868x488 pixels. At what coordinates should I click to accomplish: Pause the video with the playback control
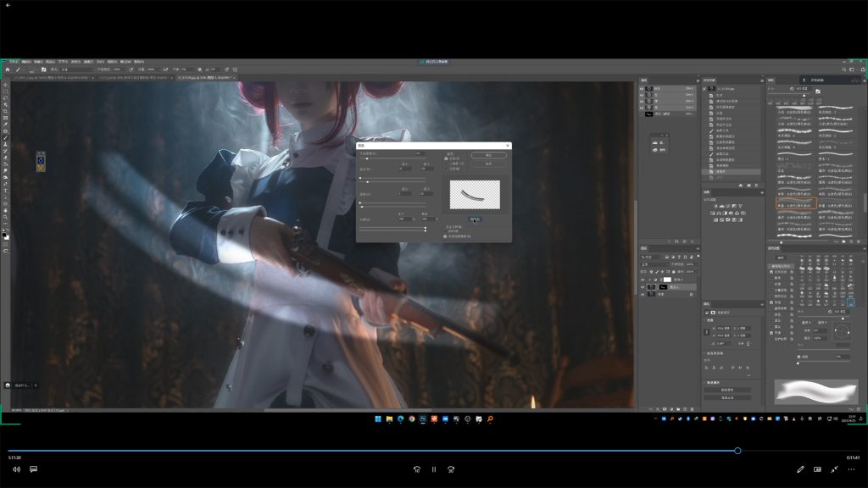coord(433,469)
